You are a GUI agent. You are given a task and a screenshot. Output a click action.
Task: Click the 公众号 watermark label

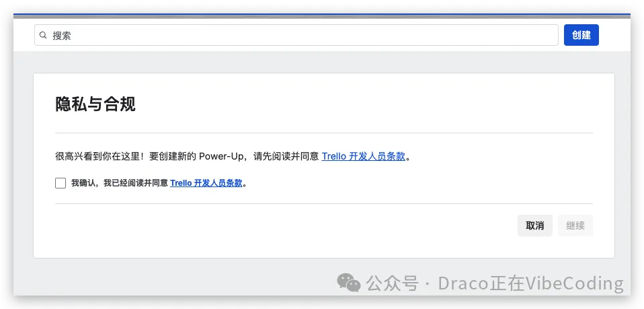point(392,283)
